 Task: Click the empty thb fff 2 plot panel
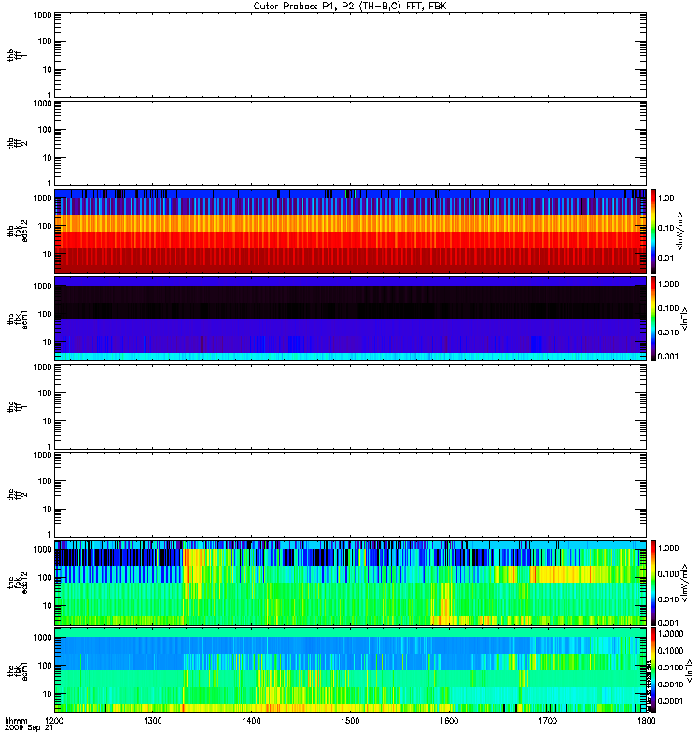[350, 143]
